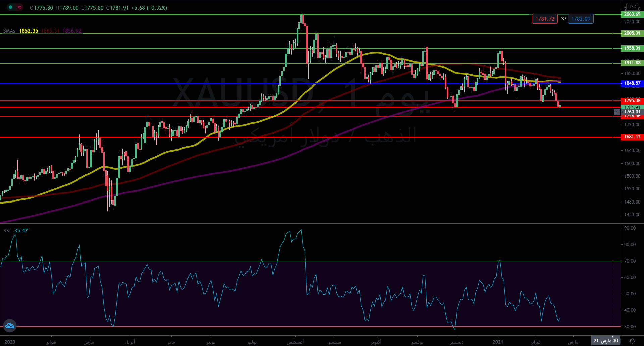644x346 pixels.
Task: Click the green 2063.69 price level label
Action: tap(632, 14)
